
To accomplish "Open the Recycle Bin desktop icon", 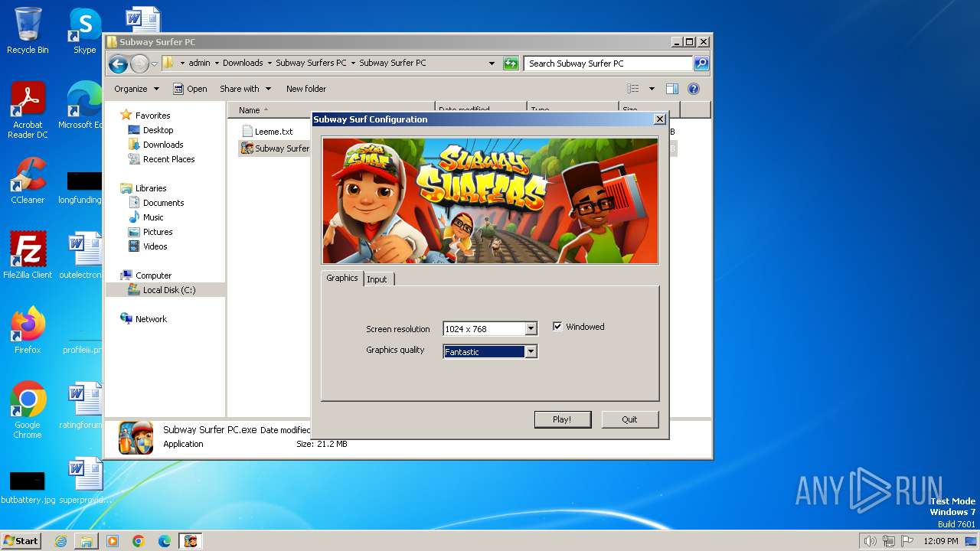I will coord(28,31).
